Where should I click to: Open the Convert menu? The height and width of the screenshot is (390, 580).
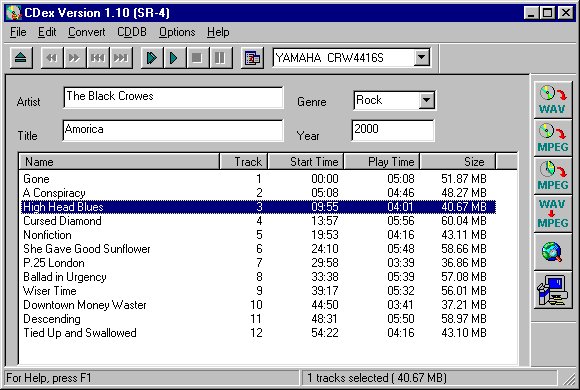coord(87,32)
